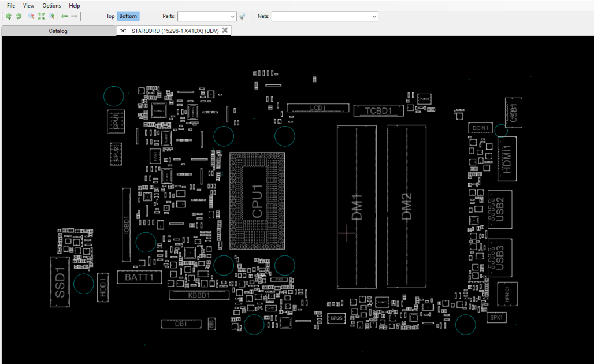
Task: Click the zoom out magnifier icon
Action: coord(31,16)
